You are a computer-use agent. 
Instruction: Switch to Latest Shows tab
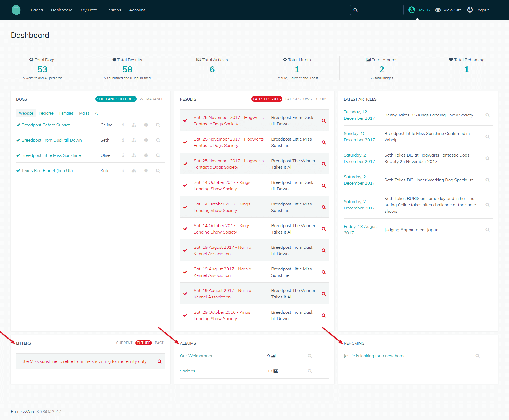[298, 99]
